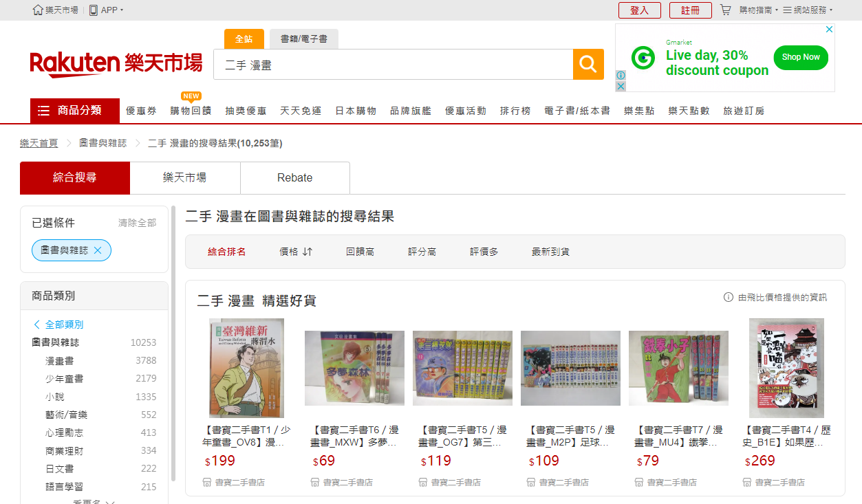Open 日本購物 in the navigation bar
The width and height of the screenshot is (862, 504).
356,111
